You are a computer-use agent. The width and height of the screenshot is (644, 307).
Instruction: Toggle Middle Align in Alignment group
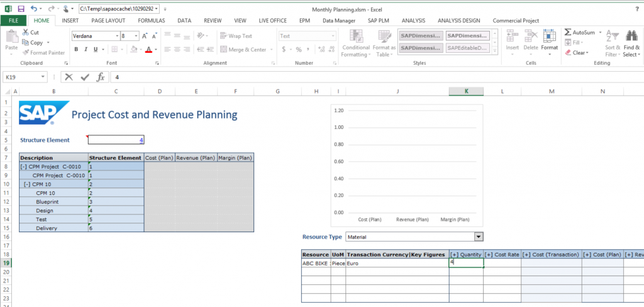click(x=177, y=36)
